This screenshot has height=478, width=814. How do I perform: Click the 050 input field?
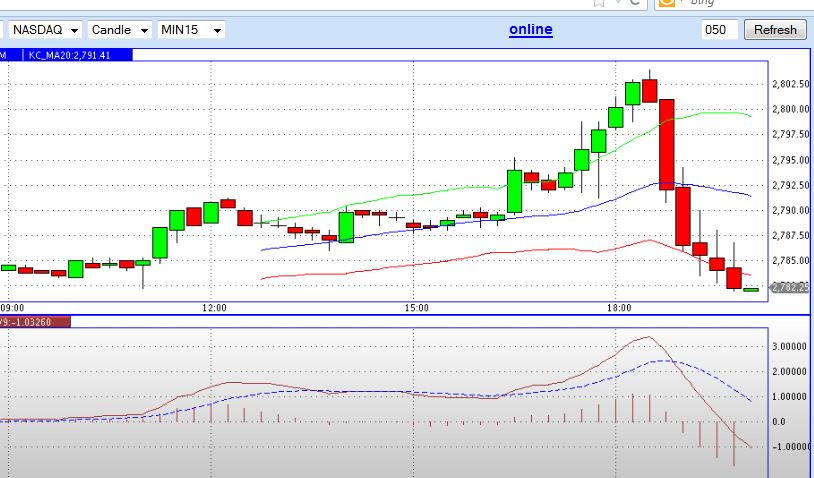tap(719, 30)
